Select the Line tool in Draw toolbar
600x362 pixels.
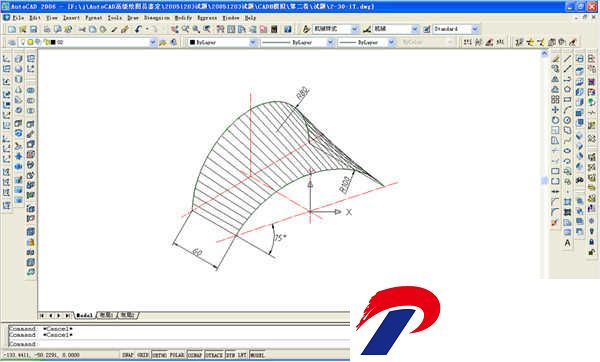pyautogui.click(x=567, y=59)
